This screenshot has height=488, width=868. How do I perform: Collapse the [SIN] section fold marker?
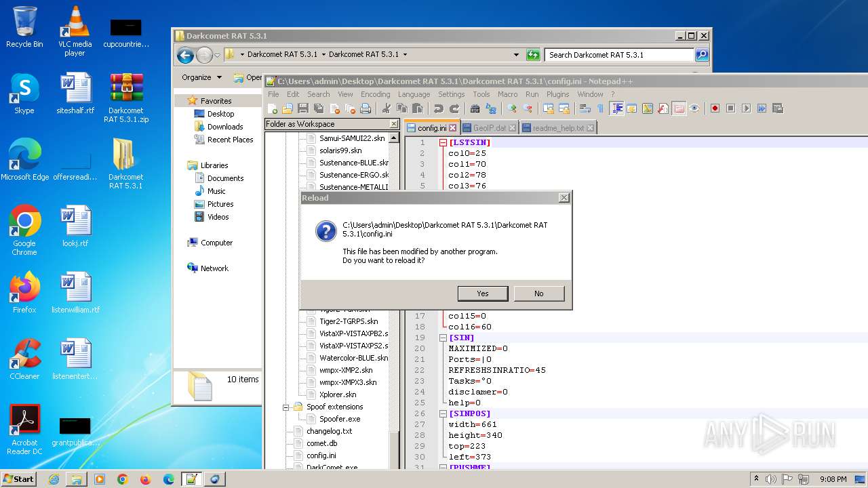pos(443,338)
